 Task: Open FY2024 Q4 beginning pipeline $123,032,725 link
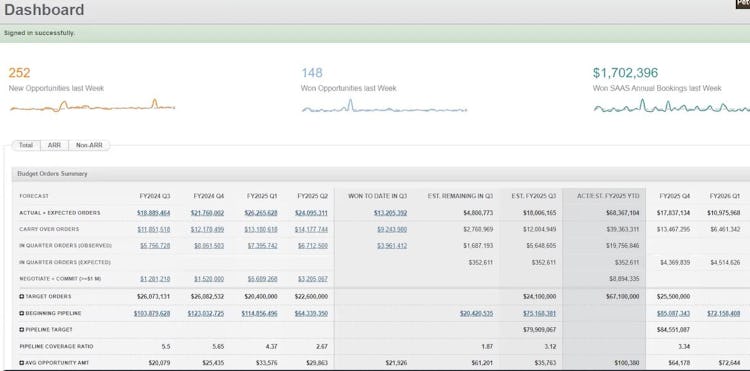pos(206,314)
